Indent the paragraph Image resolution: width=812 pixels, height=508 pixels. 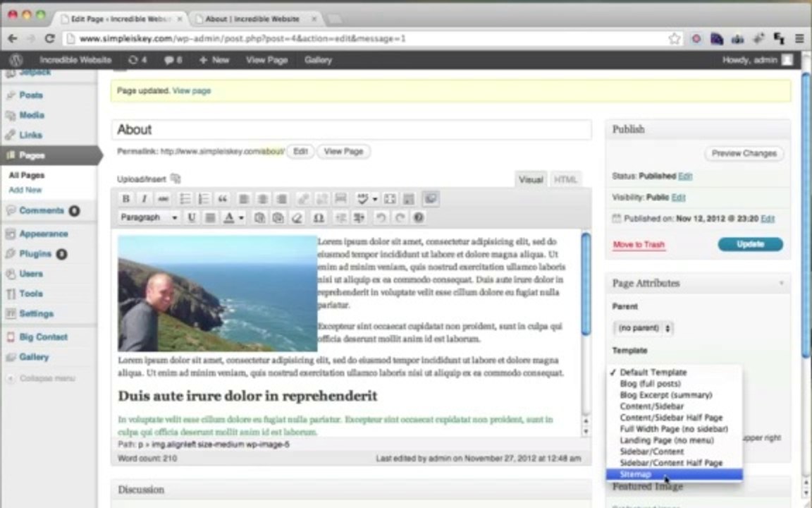click(x=359, y=217)
